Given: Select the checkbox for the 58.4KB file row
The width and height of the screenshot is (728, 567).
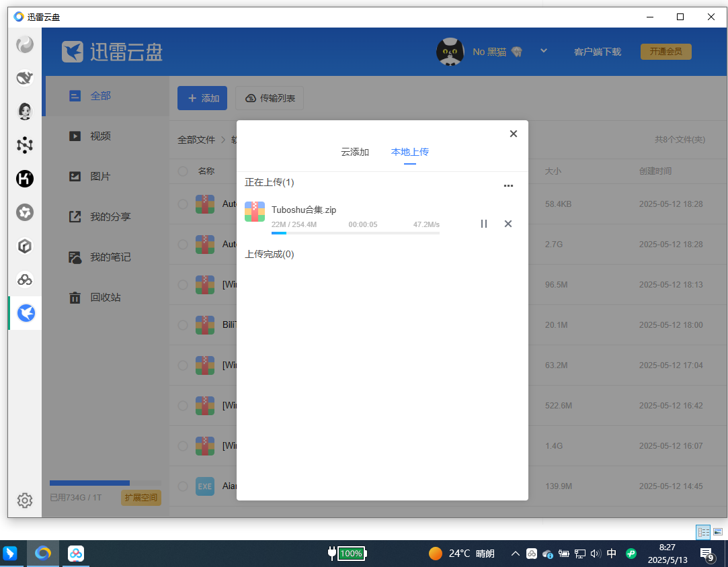Looking at the screenshot, I should (183, 204).
